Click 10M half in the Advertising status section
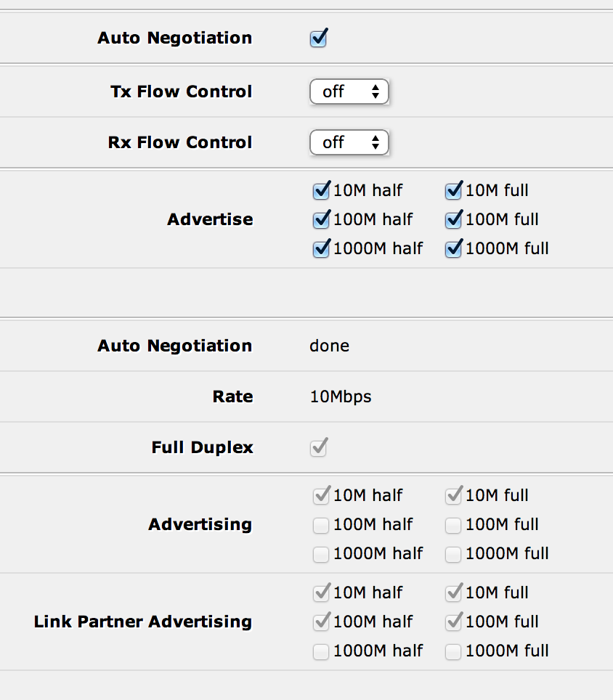Viewport: 613px width, 700px height. coord(321,496)
